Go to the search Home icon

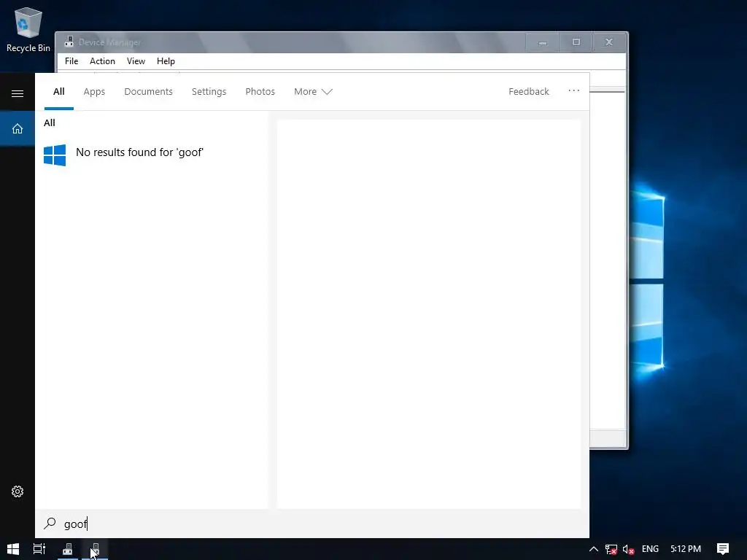[x=18, y=128]
